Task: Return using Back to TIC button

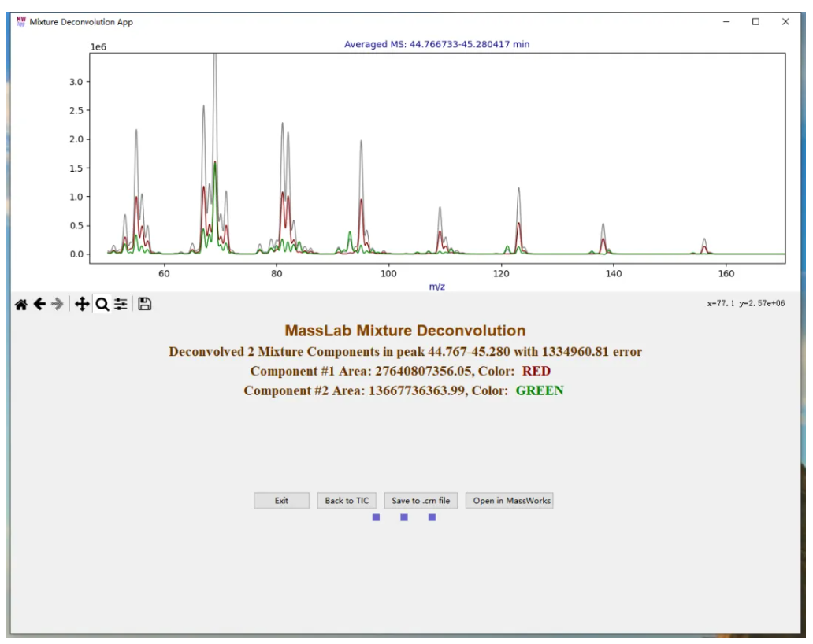Action: [347, 501]
